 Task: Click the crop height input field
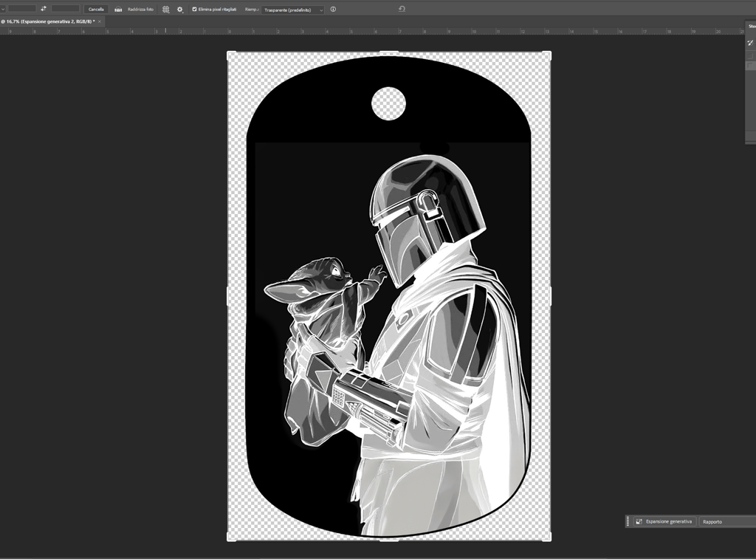(65, 9)
